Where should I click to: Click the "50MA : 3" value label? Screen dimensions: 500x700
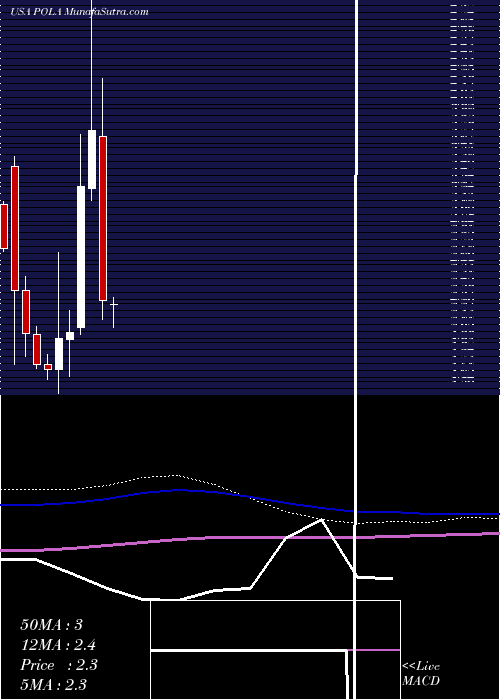click(x=51, y=625)
